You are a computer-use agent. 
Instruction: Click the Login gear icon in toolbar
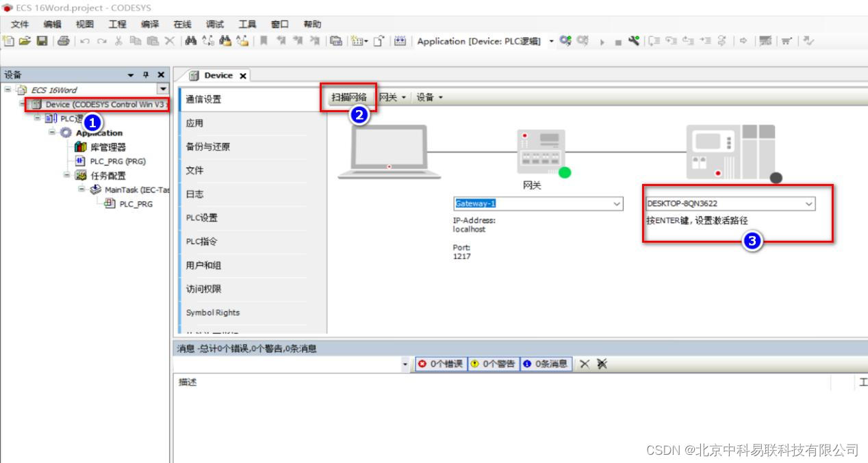(x=565, y=41)
